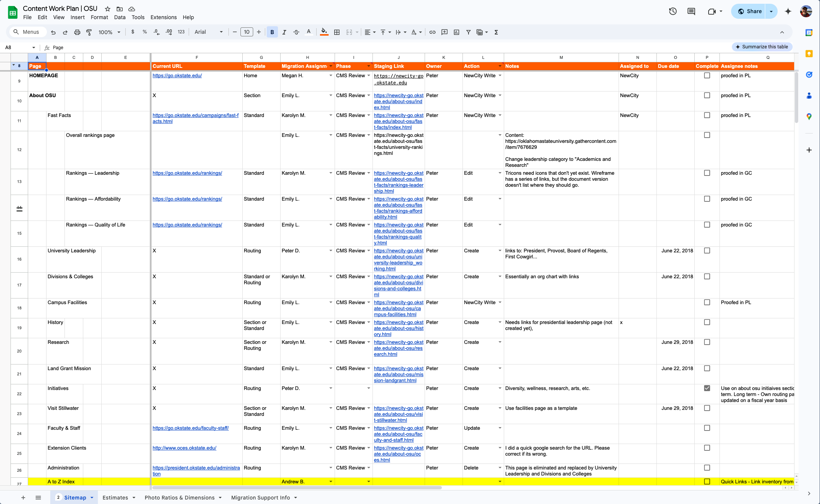Select the Paint format tool
Screen dimensions: 820x504
point(89,32)
